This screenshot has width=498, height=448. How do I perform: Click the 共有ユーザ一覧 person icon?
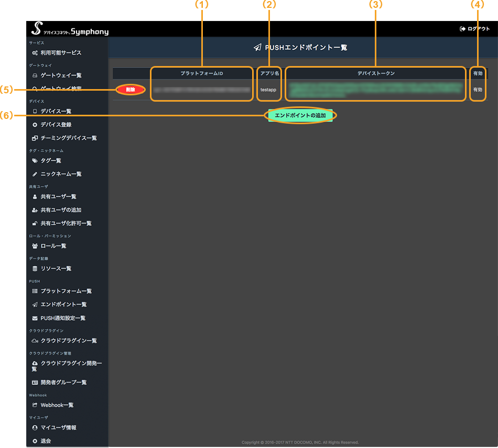click(x=35, y=197)
